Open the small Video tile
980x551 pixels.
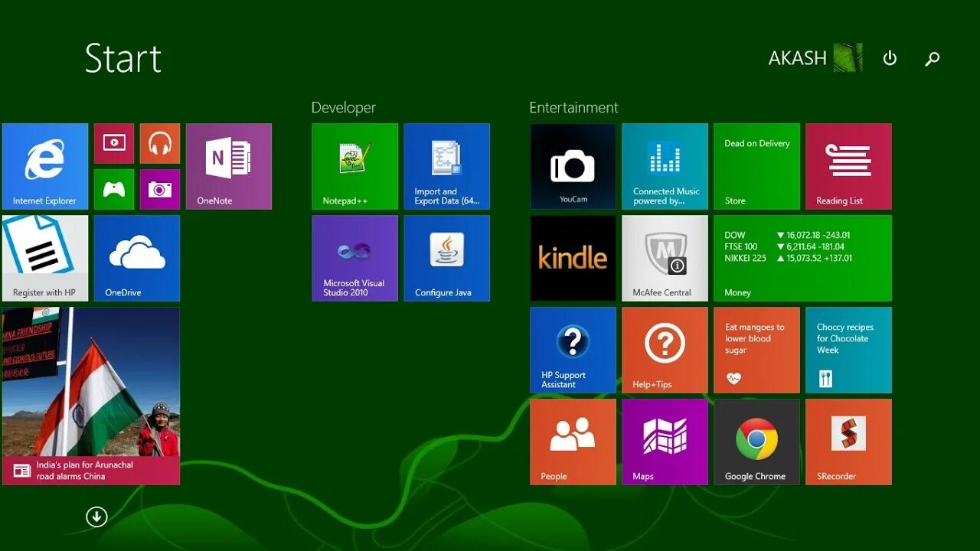(x=114, y=143)
